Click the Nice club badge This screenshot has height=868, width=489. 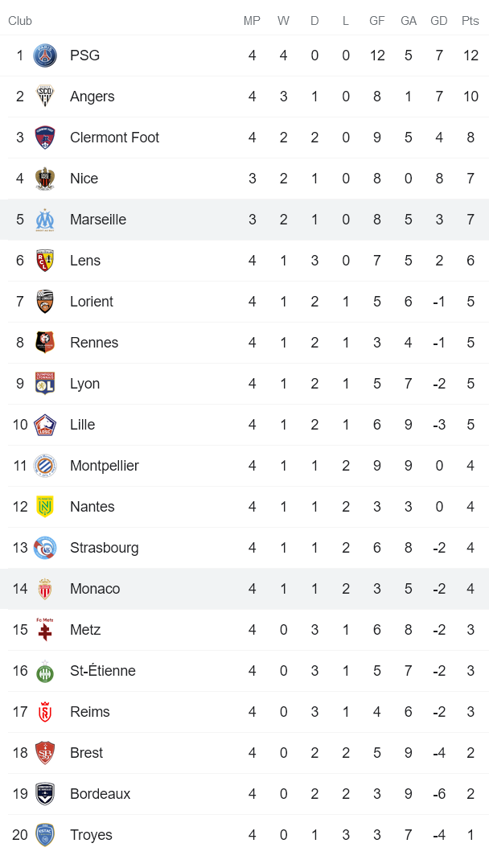45,179
